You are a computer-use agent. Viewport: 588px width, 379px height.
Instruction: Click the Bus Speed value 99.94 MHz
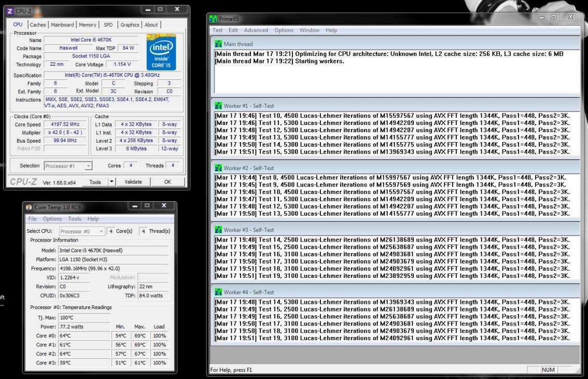65,141
